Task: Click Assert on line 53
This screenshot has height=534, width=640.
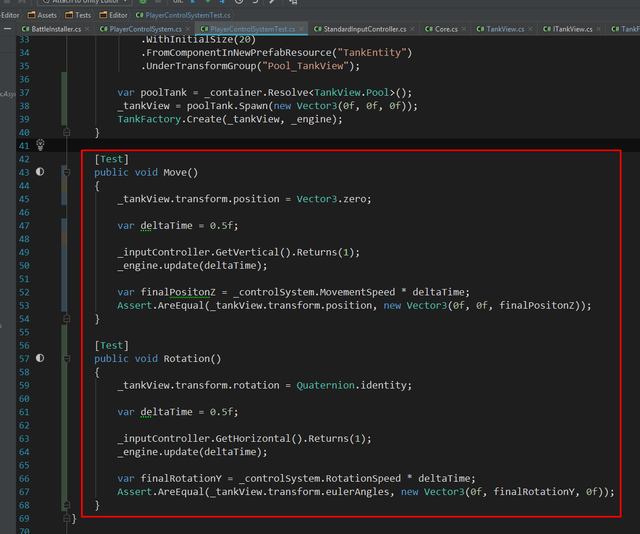Action: [134, 305]
